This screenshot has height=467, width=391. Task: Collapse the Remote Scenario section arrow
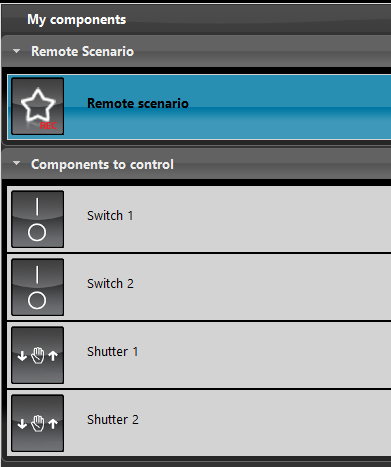(x=16, y=51)
